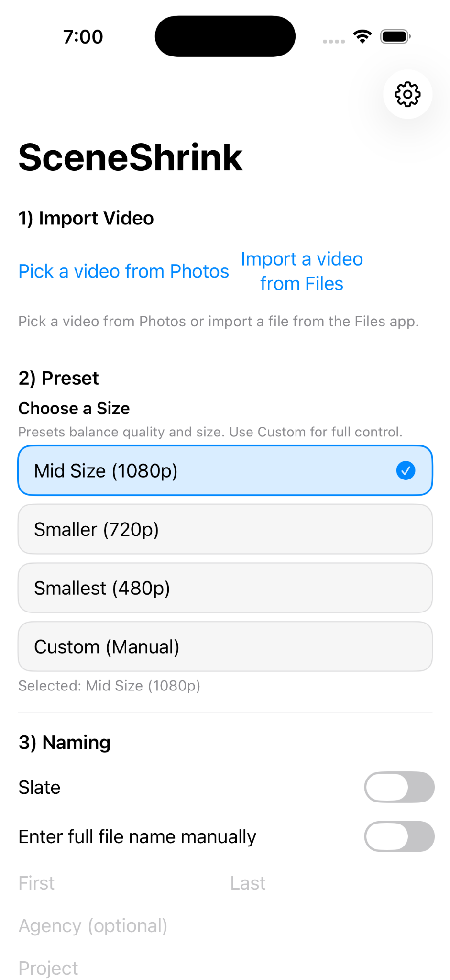The image size is (450, 980).
Task: Open the settings gear
Action: click(x=407, y=94)
